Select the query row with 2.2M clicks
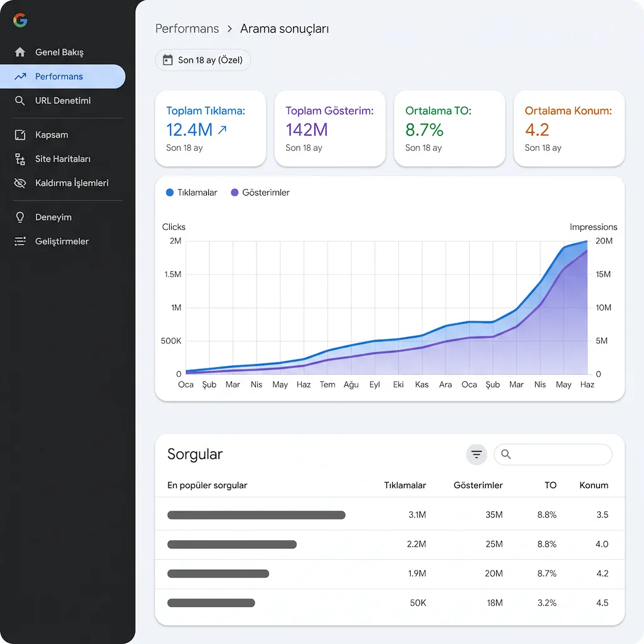This screenshot has height=644, width=644. [x=390, y=544]
